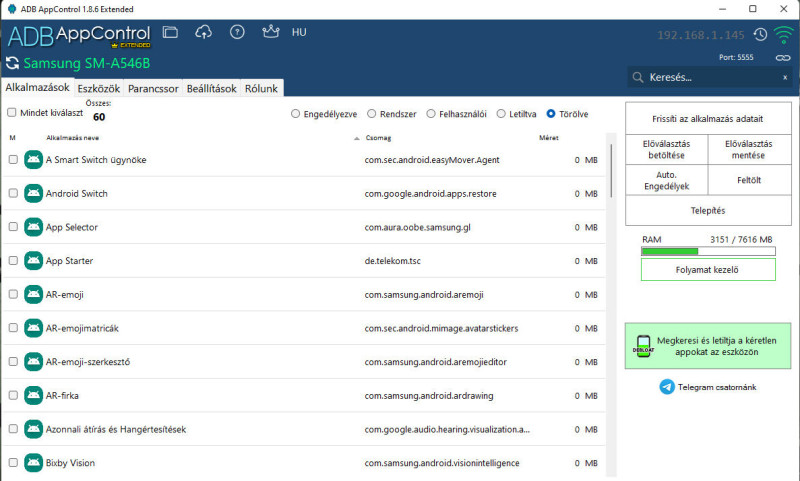Sort by Csomag column header

[378, 138]
